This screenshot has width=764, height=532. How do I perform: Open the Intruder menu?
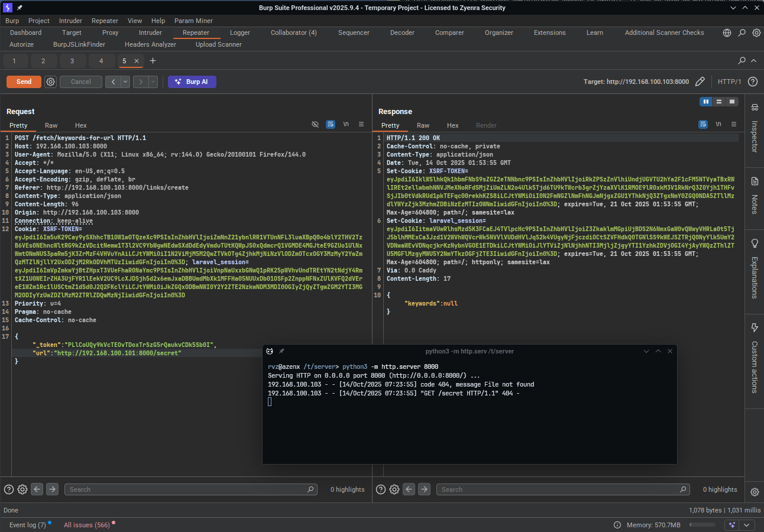click(70, 21)
